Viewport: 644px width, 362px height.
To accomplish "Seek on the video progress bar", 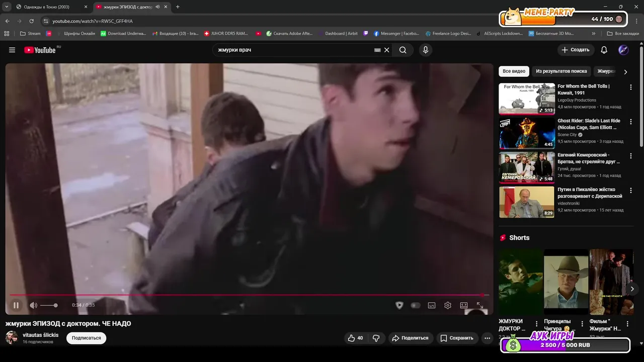I will pyautogui.click(x=249, y=295).
